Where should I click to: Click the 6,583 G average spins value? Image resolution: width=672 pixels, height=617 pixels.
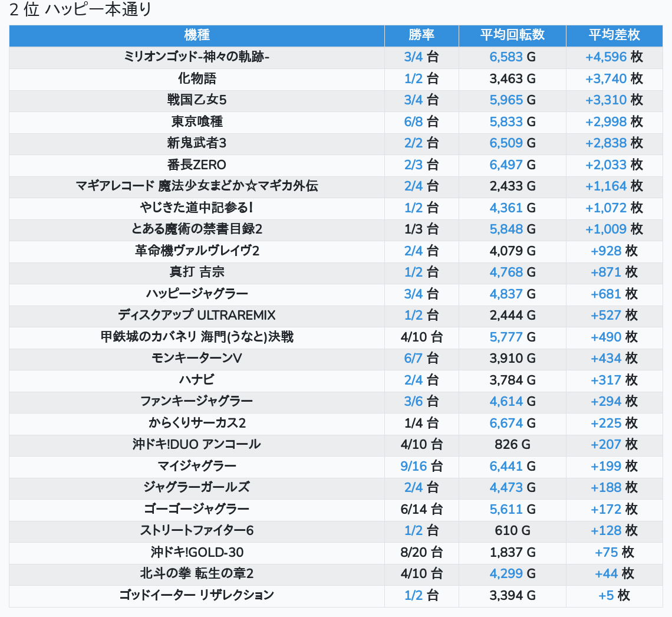tap(512, 57)
